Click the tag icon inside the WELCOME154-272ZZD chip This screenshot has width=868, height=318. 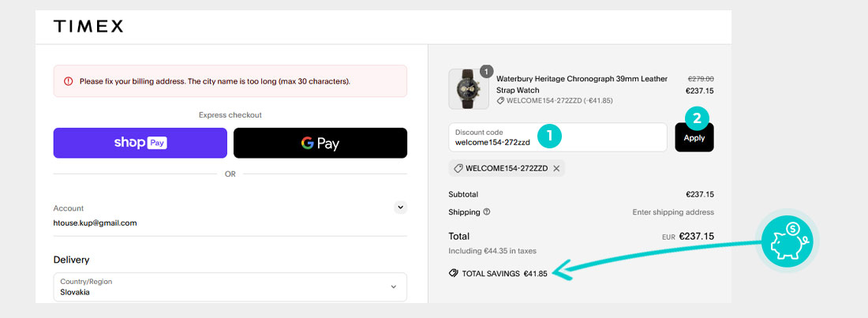[458, 168]
